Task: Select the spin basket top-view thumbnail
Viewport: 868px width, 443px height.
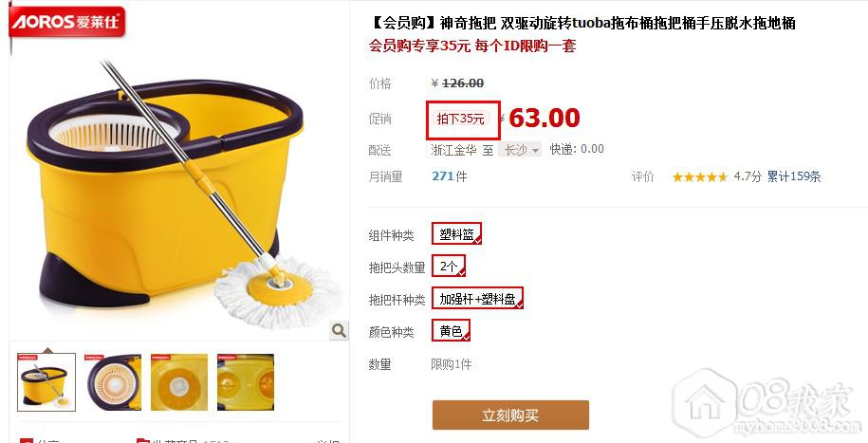Action: [113, 382]
